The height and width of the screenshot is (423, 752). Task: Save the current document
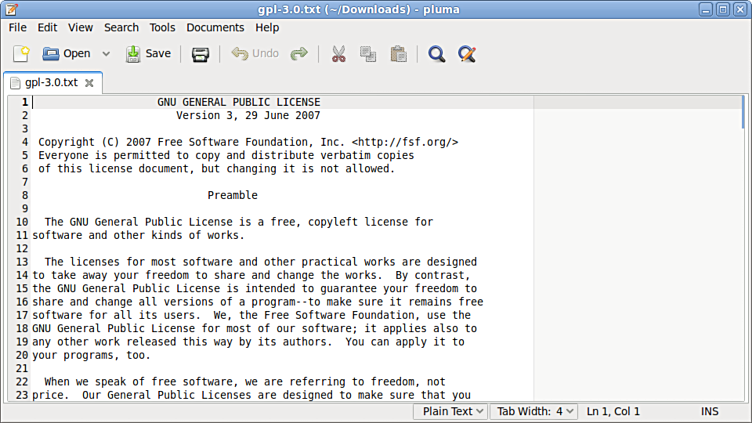tap(148, 54)
